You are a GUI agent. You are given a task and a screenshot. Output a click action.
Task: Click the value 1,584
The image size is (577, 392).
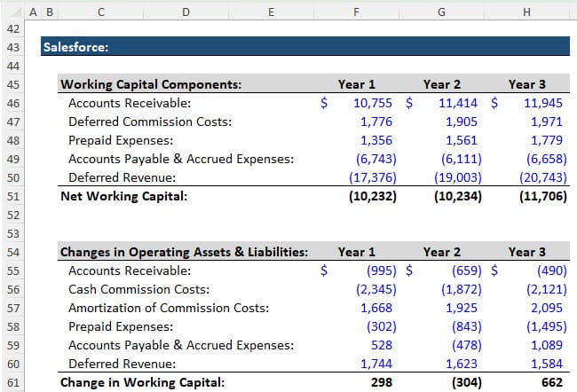(x=547, y=364)
